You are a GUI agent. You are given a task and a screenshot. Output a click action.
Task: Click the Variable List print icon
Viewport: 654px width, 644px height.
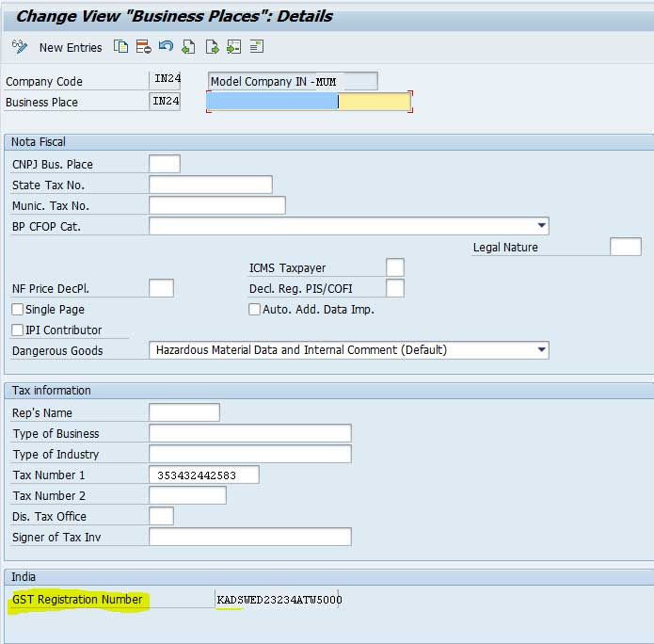[x=257, y=46]
